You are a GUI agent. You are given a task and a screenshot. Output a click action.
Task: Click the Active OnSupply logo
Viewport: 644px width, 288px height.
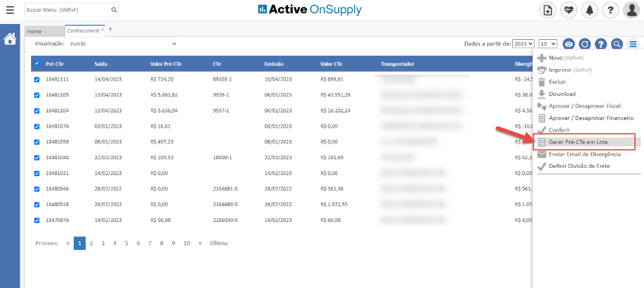point(310,9)
